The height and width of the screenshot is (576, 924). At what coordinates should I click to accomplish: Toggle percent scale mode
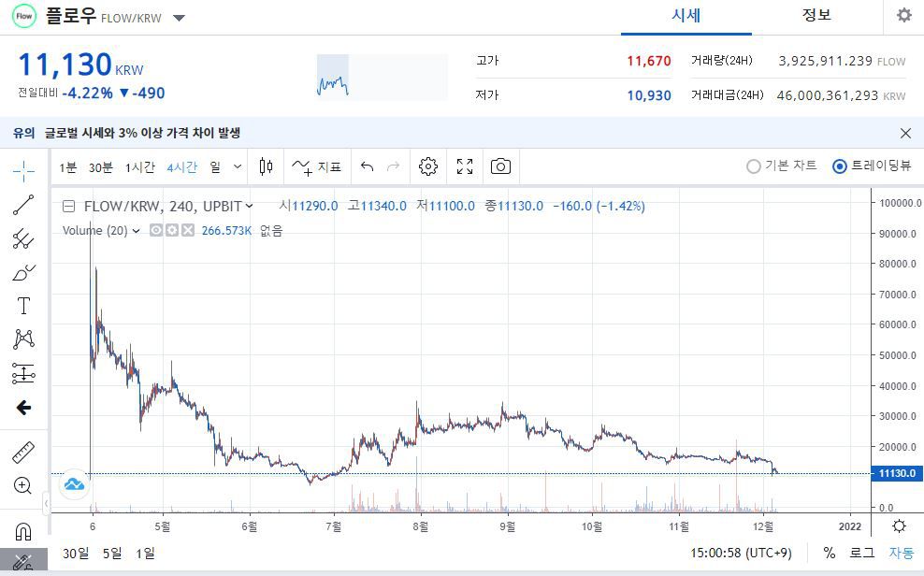pyautogui.click(x=830, y=553)
